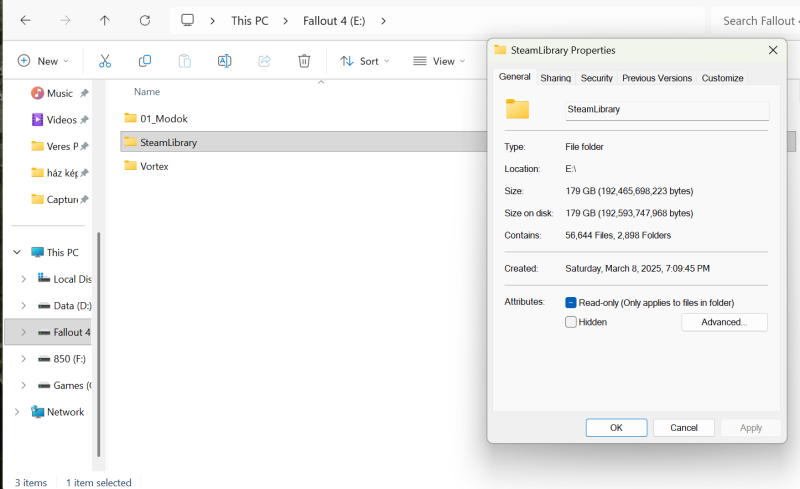
Task: Open the View layout dropdown
Action: point(439,61)
